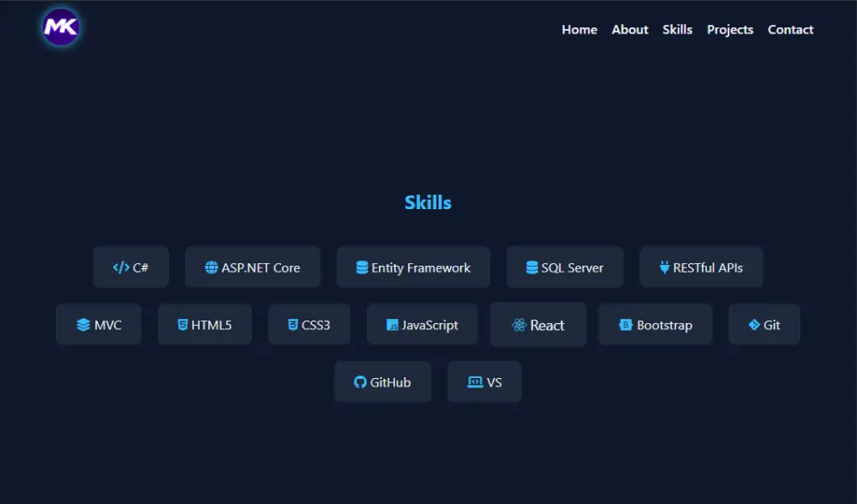
Task: Go to the About section
Action: (630, 29)
